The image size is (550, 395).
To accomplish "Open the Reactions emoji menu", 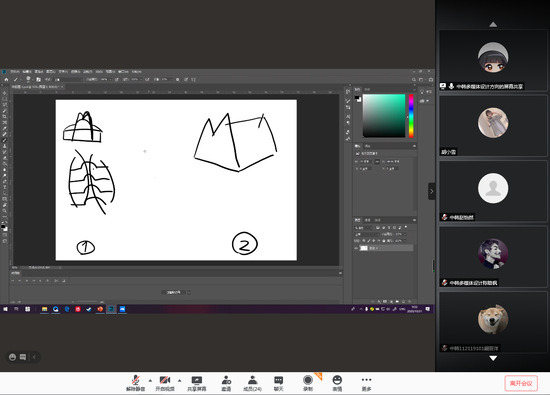I will (337, 383).
